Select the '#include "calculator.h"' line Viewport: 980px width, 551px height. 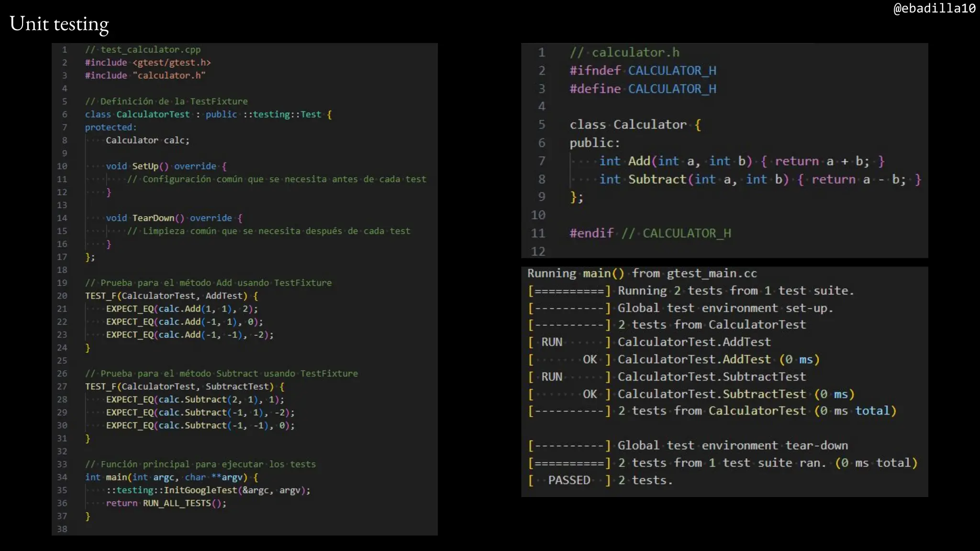[145, 75]
